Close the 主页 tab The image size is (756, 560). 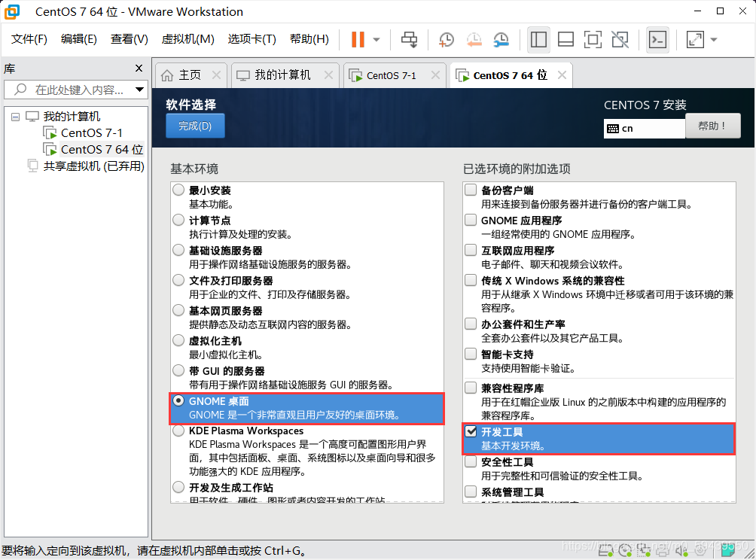pyautogui.click(x=216, y=75)
